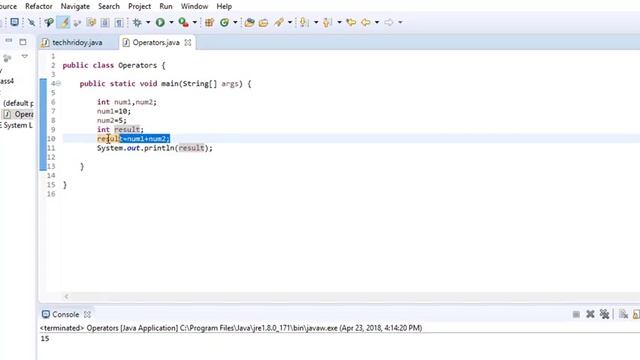Toggle the highlighted Mark Occurrences button
640x360 pixels.
pos(64,22)
